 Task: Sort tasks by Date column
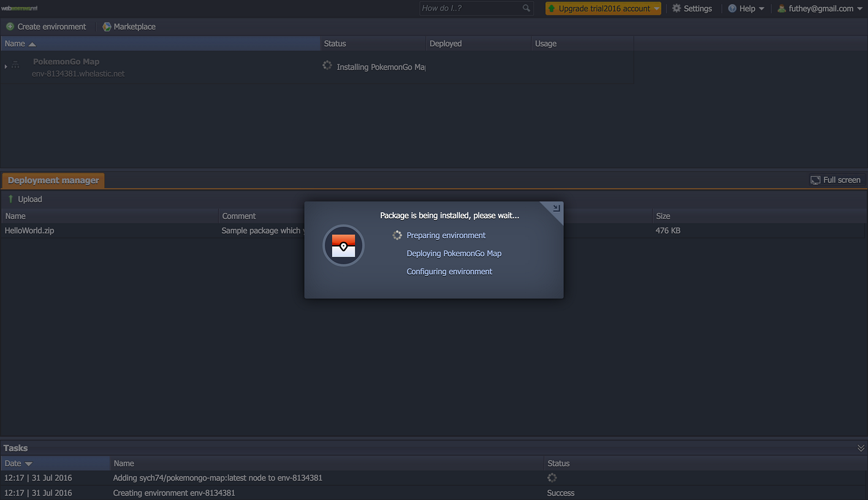[55, 463]
